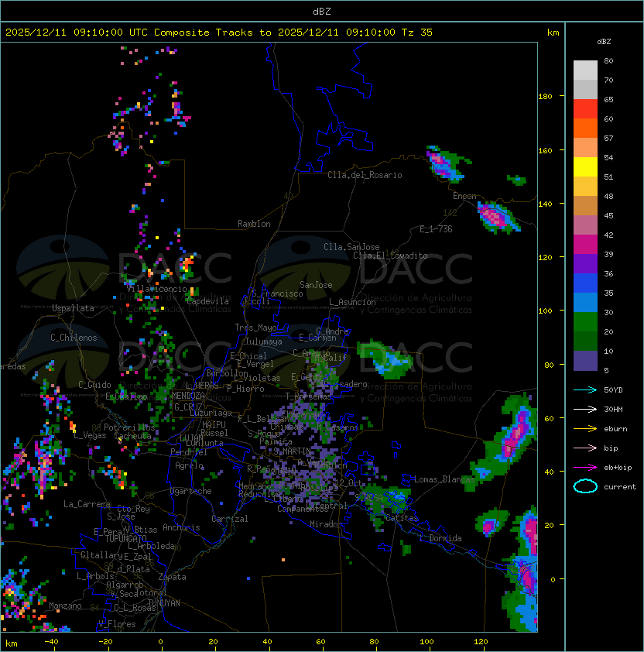Click the 'dBZ' title at the top
The image size is (644, 652).
322,12
